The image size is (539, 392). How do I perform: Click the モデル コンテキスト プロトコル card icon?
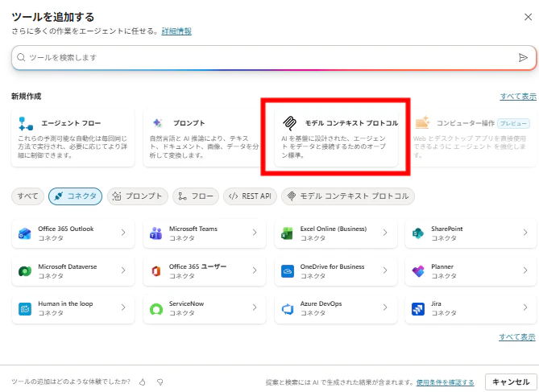tap(289, 123)
